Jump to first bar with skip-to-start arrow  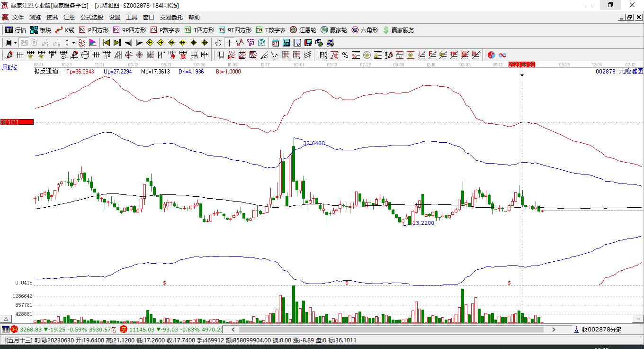point(107,43)
